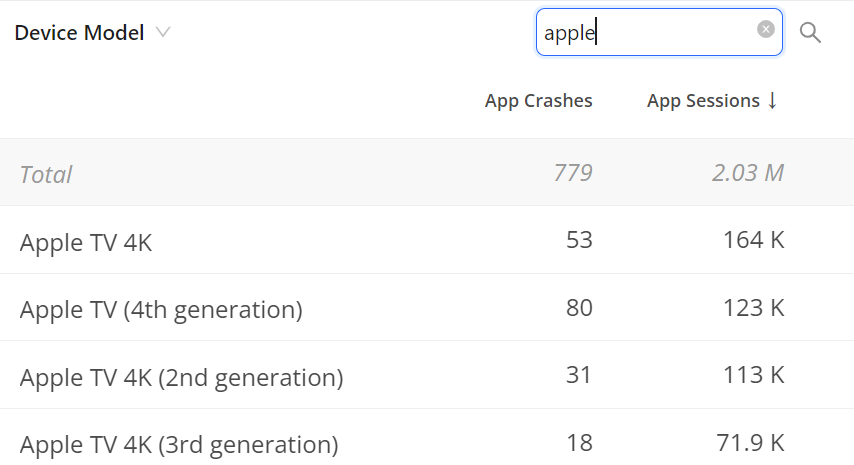Open Apple TV 4K (3rd generation) entry
The image size is (854, 465).
[427, 437]
